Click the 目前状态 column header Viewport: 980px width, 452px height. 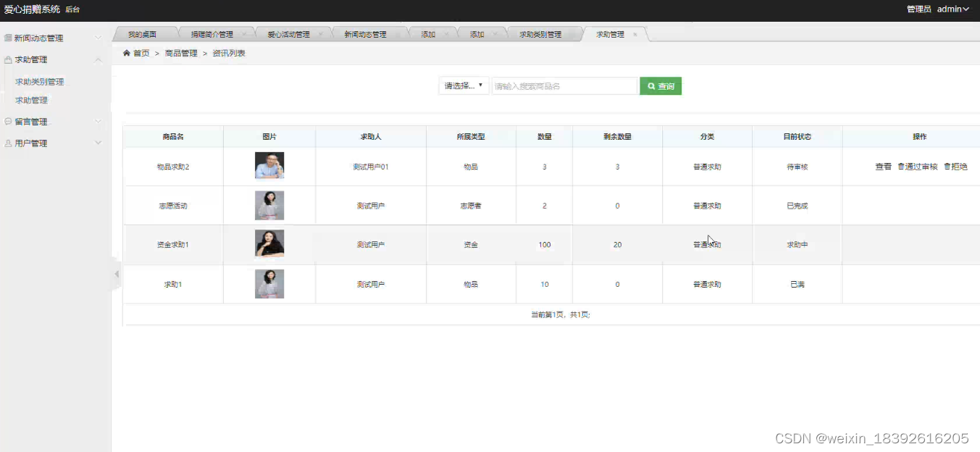click(x=797, y=137)
